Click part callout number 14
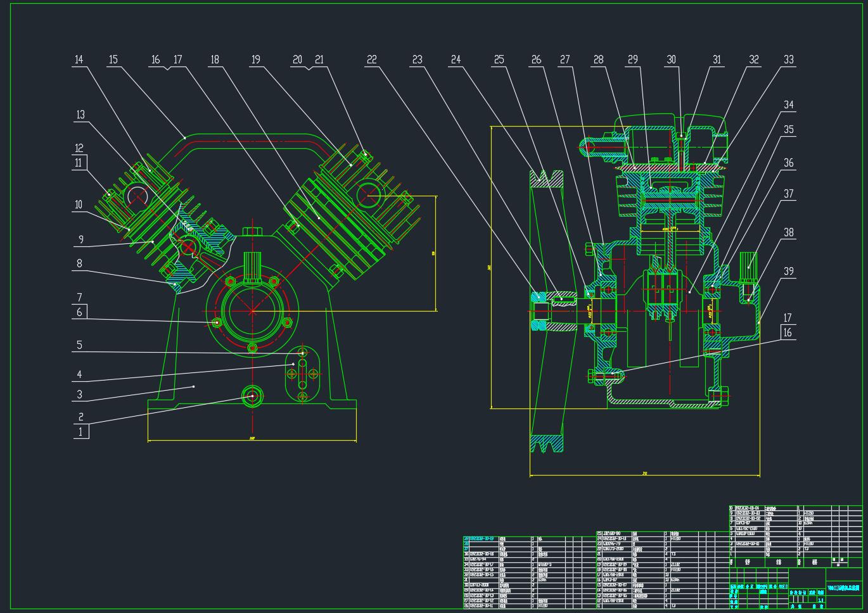The height and width of the screenshot is (613, 868). coord(79,60)
